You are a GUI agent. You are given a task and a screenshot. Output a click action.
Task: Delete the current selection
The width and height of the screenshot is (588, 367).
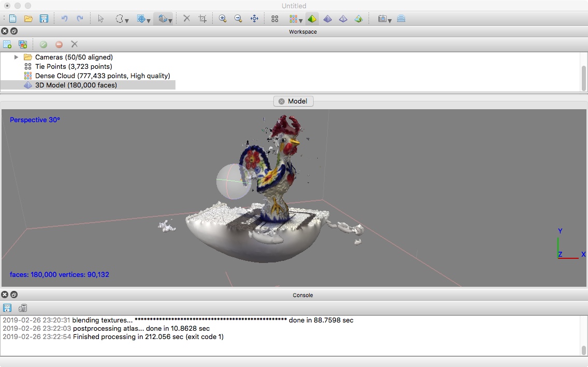click(186, 19)
